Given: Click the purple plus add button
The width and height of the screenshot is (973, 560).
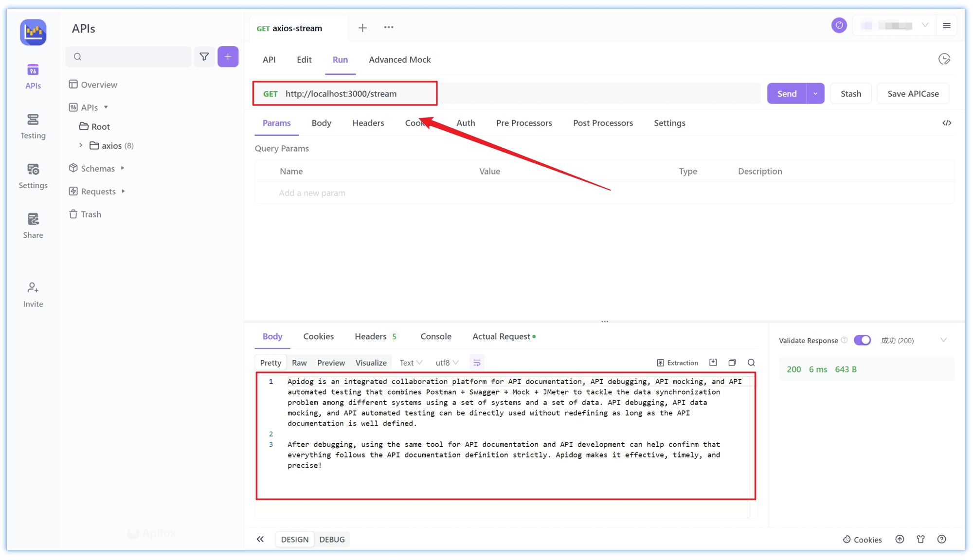Looking at the screenshot, I should click(x=228, y=57).
